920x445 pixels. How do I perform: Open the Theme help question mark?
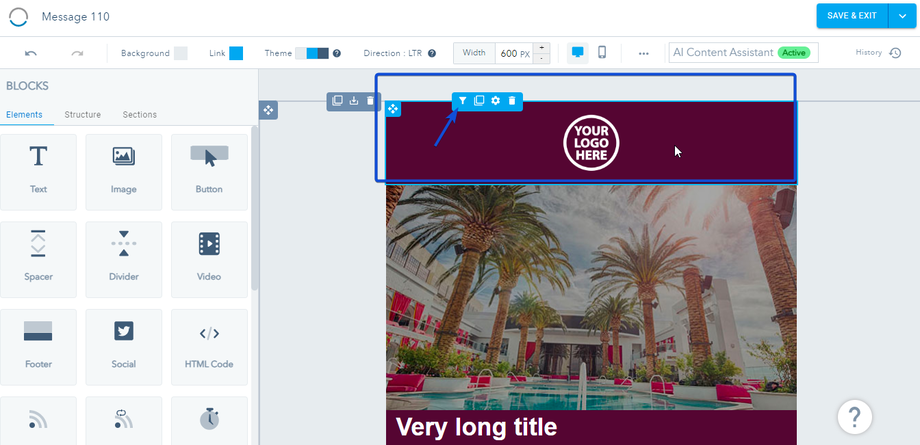pos(337,53)
